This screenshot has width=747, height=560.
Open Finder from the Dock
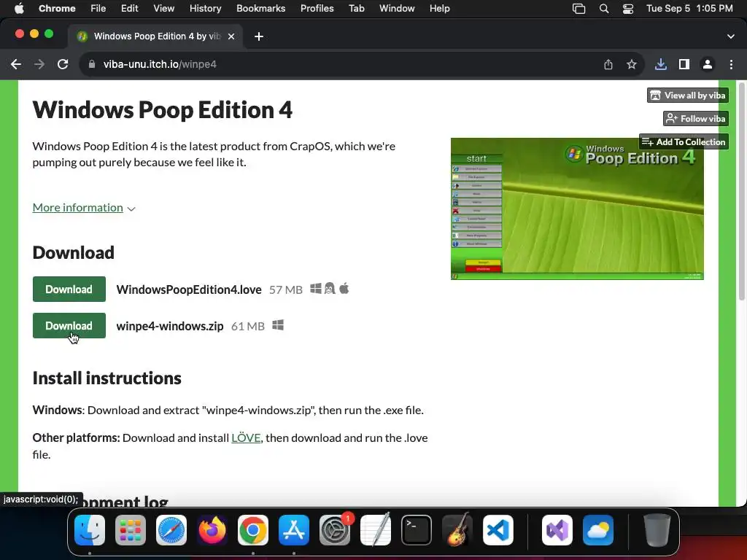click(x=90, y=530)
